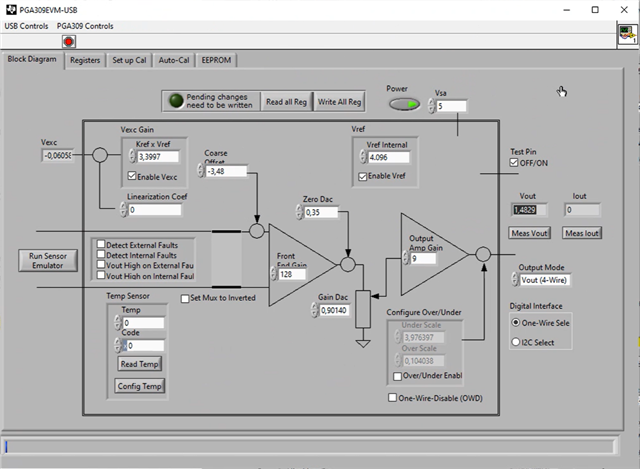Click the temp Code stepper arrows
640x469 pixels.
(x=118, y=345)
